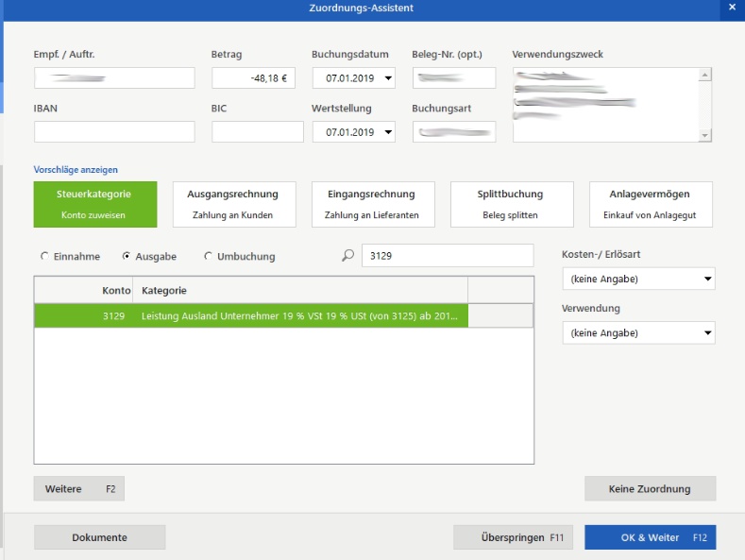Open Dokumente
This screenshot has width=745, height=560.
point(100,537)
